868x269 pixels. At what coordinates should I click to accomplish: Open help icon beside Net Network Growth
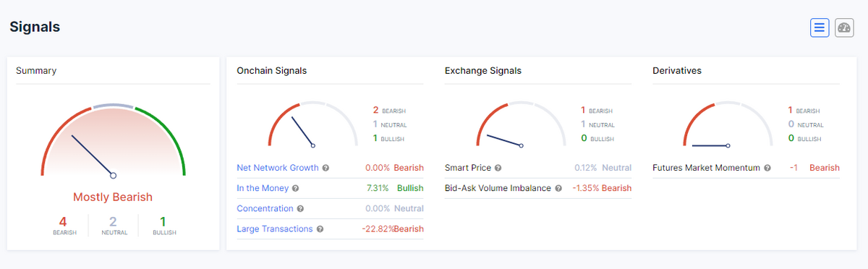pos(325,168)
